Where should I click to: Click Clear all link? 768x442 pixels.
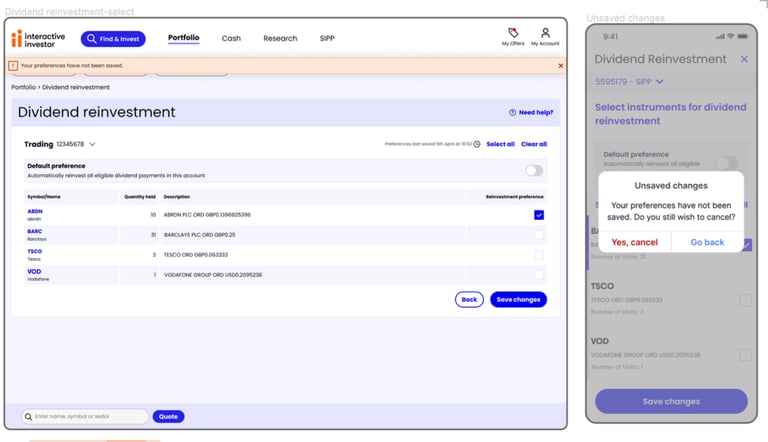(534, 144)
